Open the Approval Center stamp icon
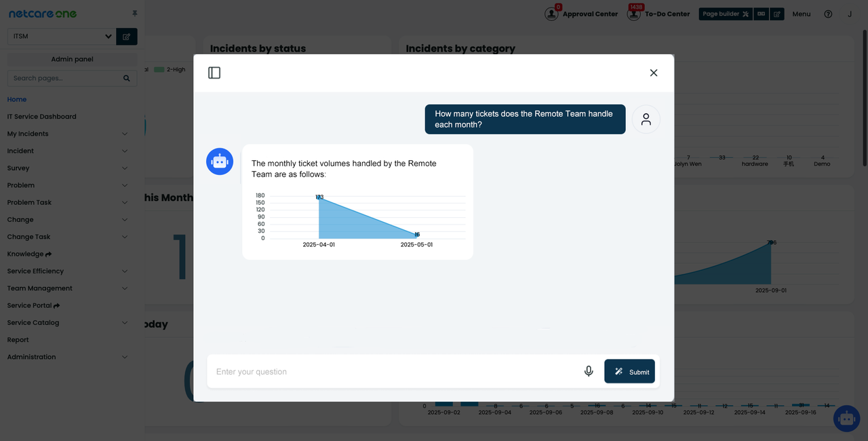868x441 pixels. click(x=552, y=14)
